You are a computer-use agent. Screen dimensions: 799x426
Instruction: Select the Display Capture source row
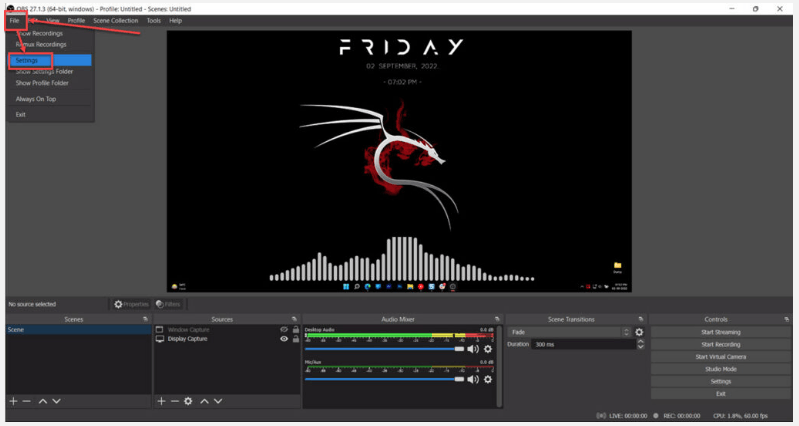pos(227,339)
